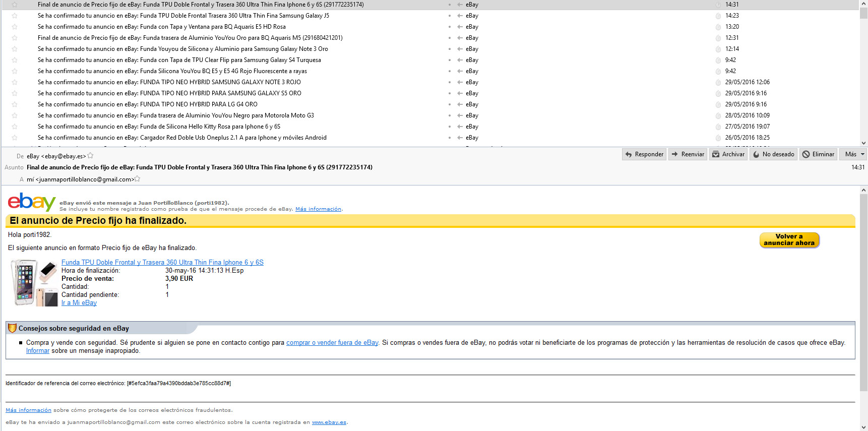Star the Cargador Red Doble Usb Oneplus email
Screen dimensions: 868x431
[x=15, y=138]
